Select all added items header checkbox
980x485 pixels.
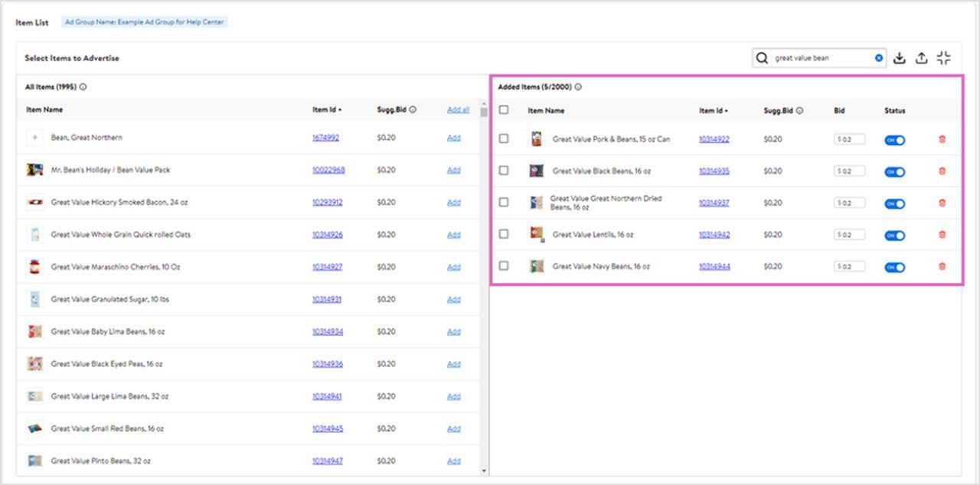(x=504, y=110)
